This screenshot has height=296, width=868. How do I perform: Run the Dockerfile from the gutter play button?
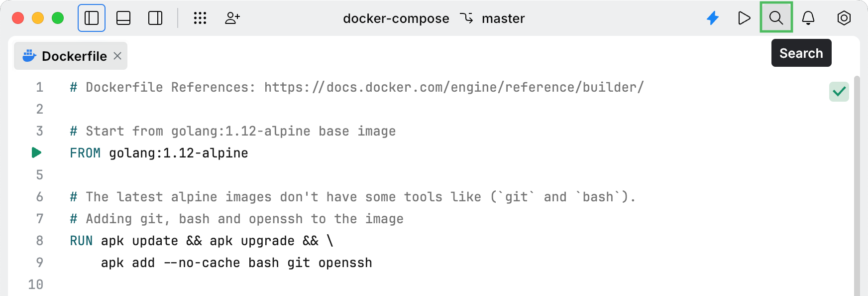tap(36, 152)
